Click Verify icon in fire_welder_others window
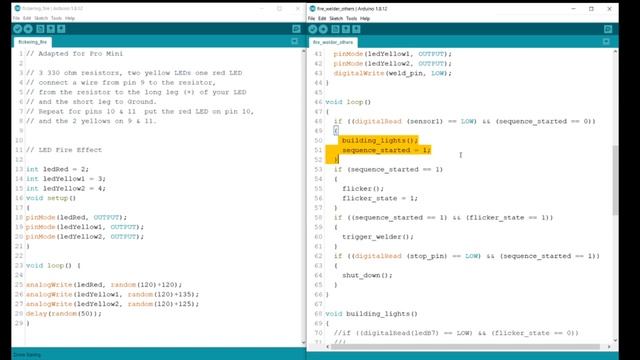 click(x=313, y=29)
